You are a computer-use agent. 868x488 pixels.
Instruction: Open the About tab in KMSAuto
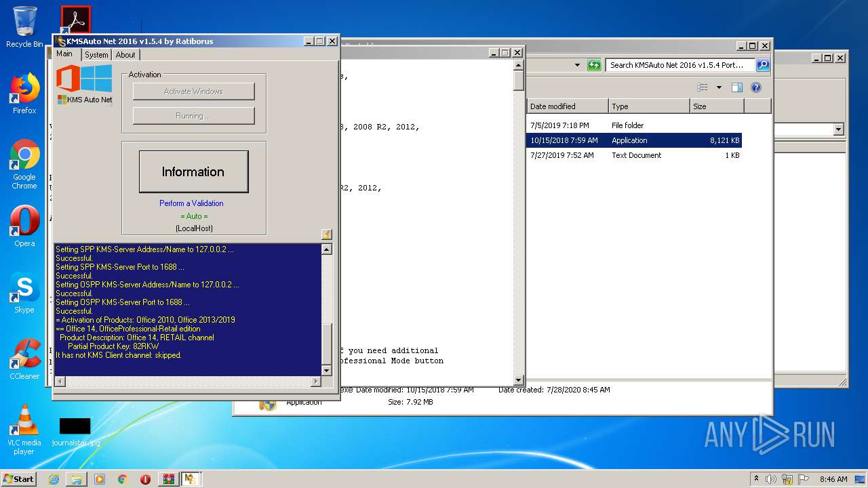click(x=125, y=55)
